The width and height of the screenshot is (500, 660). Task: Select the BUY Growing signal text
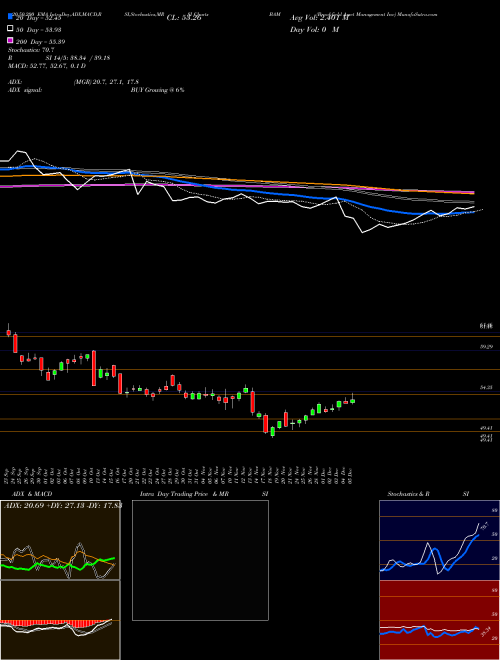coord(157,90)
